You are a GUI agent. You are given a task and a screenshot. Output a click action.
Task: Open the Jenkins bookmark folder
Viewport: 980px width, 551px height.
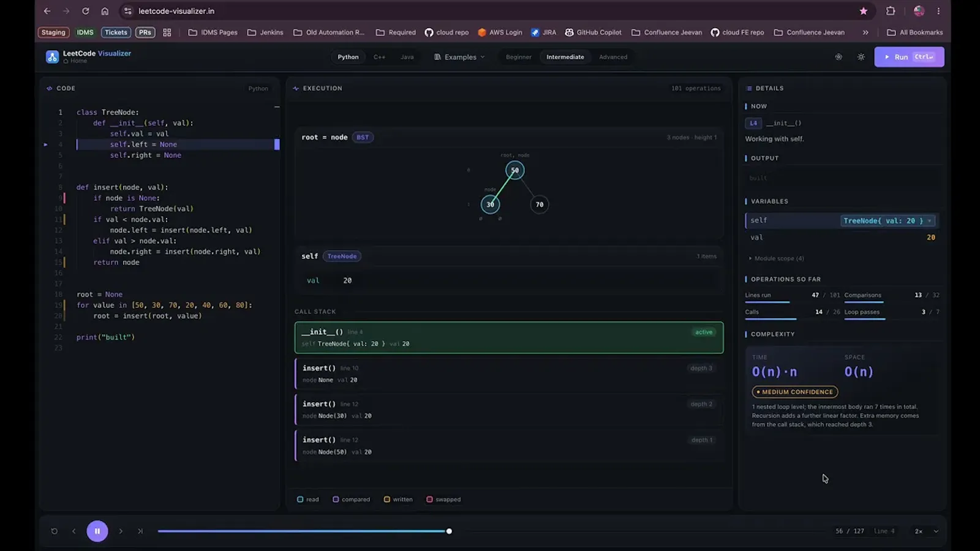pyautogui.click(x=265, y=32)
